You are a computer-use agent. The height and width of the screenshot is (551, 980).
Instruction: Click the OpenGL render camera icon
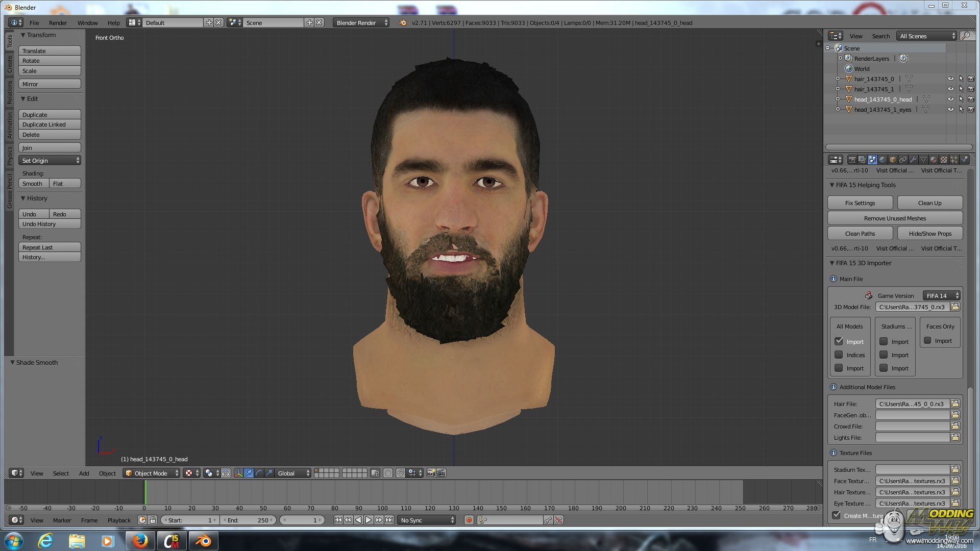[431, 473]
